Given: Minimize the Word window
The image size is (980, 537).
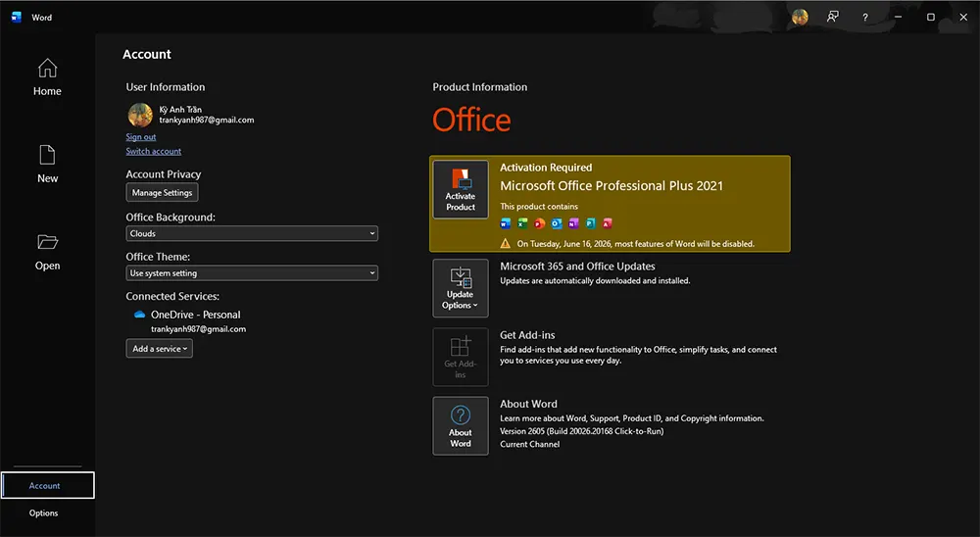Looking at the screenshot, I should [898, 17].
